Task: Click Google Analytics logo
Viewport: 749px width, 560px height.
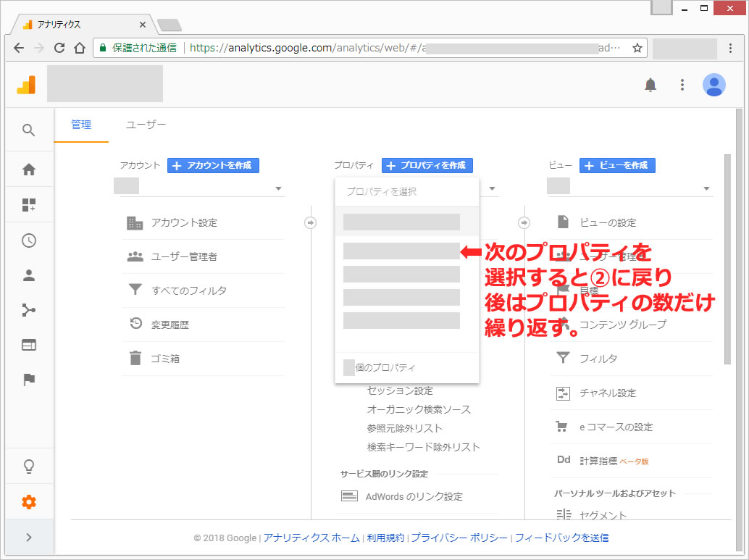Action: point(26,85)
